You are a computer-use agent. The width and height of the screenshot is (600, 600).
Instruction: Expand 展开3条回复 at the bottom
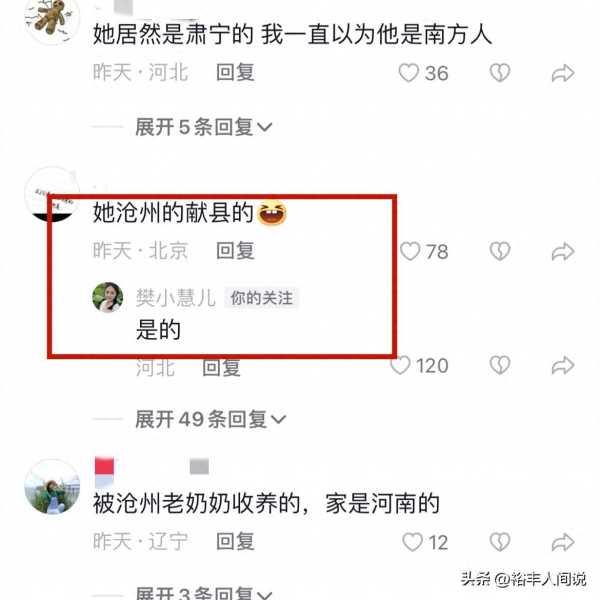pyautogui.click(x=204, y=592)
